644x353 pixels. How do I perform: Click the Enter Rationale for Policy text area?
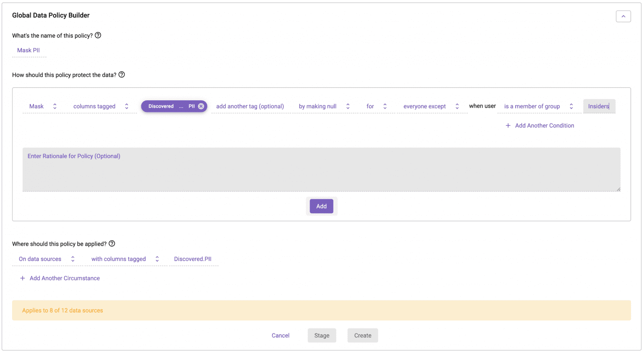click(321, 170)
